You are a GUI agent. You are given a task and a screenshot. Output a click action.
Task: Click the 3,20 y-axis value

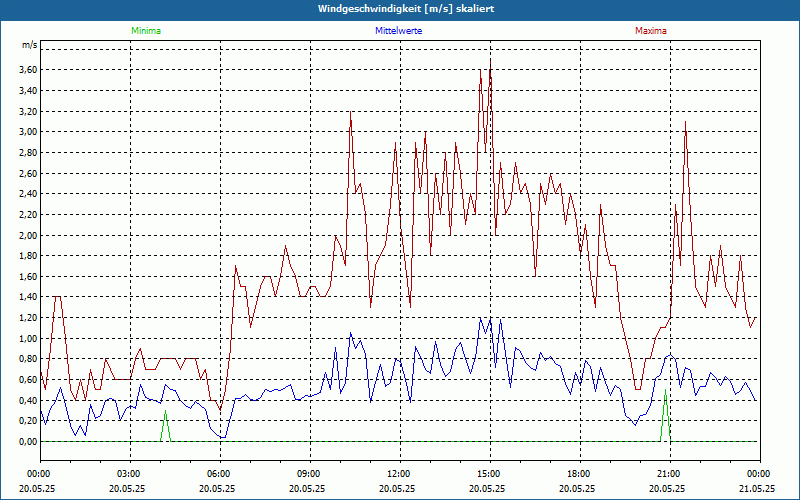(29, 111)
